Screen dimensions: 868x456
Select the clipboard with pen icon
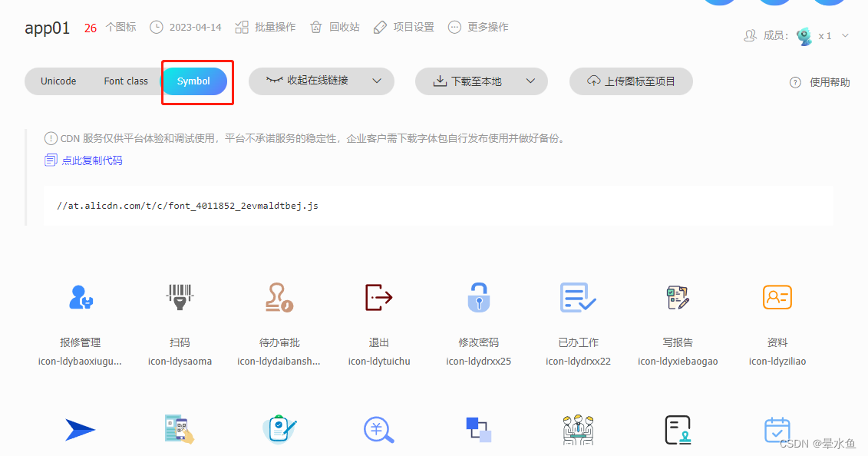click(x=279, y=429)
